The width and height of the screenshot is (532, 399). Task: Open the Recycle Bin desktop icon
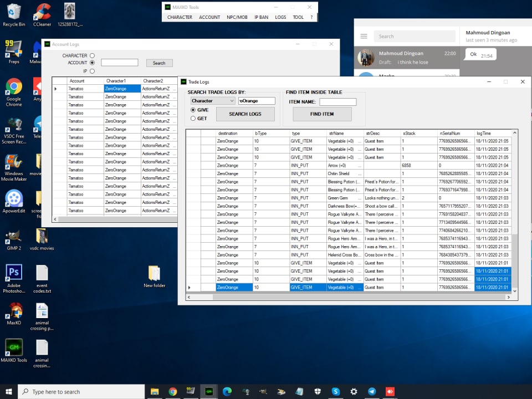13,14
